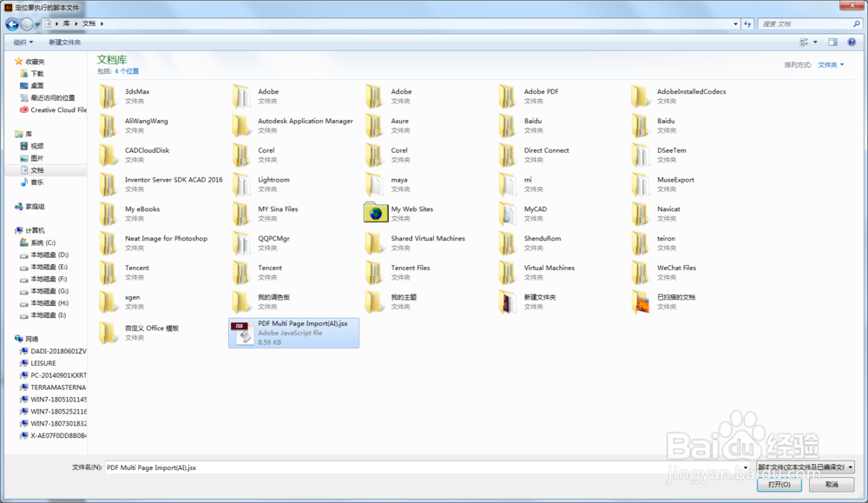Expand the address bar history dropdown
Screen dimensions: 868x503
735,23
